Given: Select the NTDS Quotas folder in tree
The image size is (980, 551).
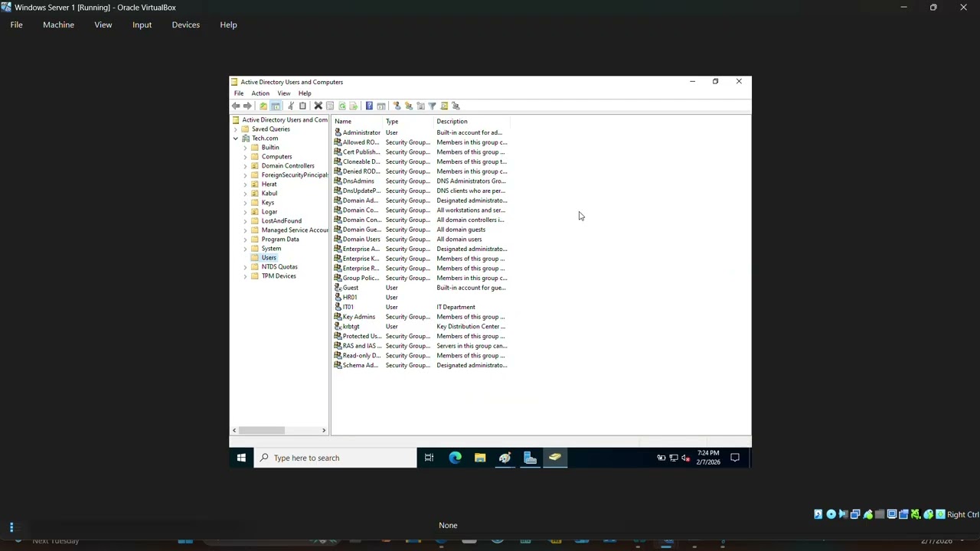Looking at the screenshot, I should [274, 267].
